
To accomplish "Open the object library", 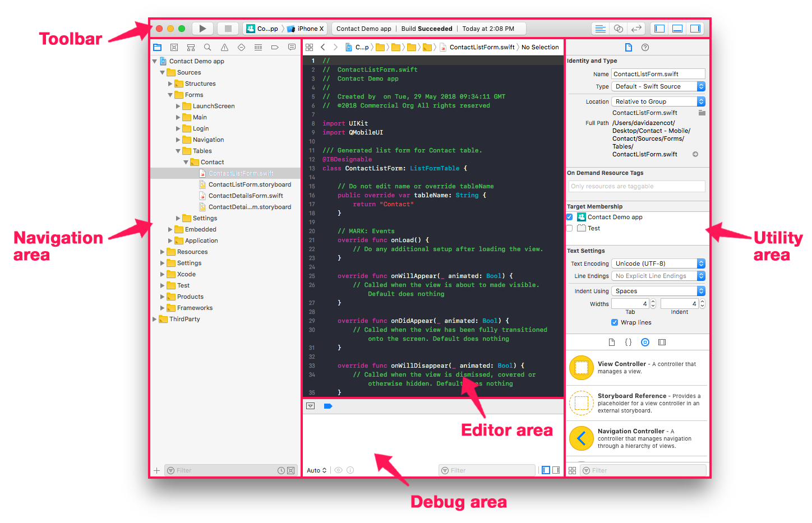I will 645,342.
